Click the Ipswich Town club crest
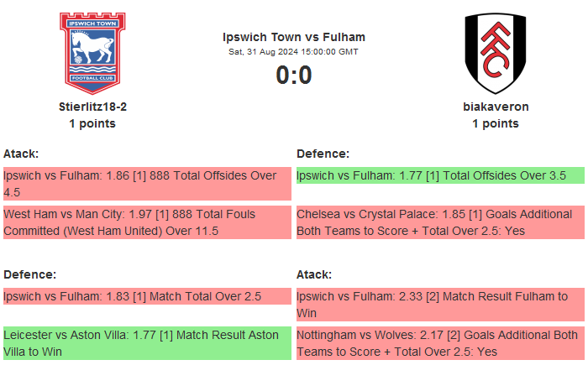 92,52
